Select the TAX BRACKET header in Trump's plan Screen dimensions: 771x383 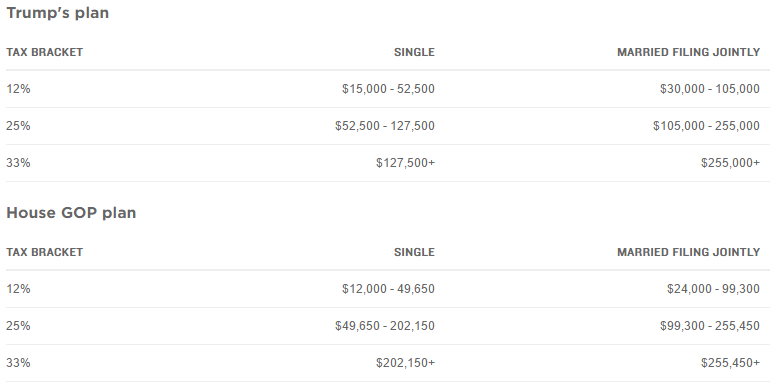(45, 52)
